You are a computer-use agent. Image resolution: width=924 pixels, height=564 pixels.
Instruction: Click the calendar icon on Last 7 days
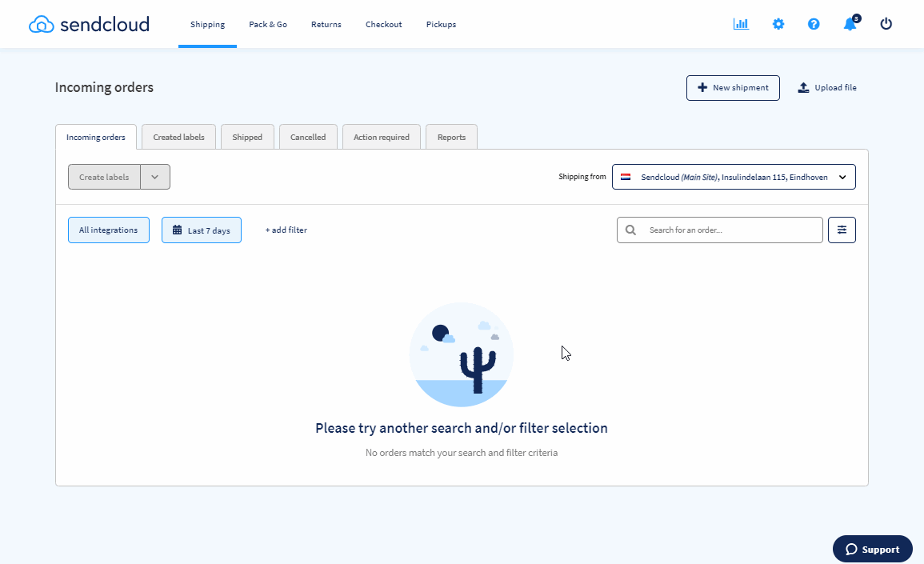tap(178, 230)
